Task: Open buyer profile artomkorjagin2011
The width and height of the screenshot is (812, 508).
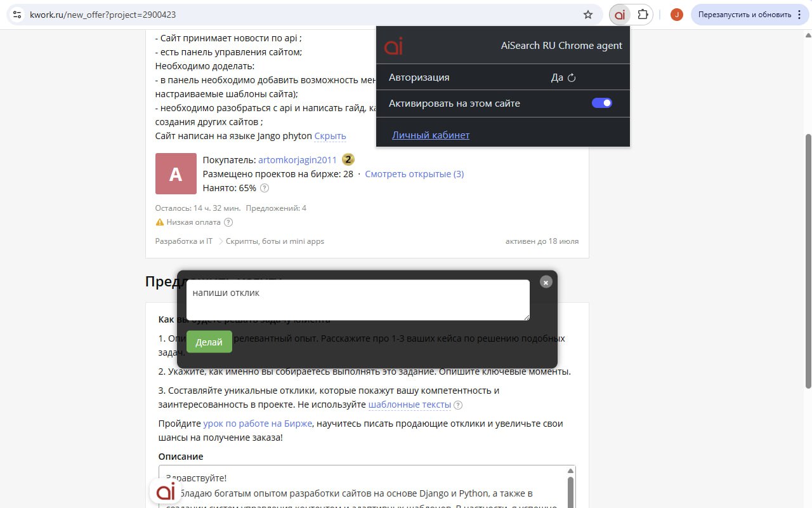Action: [x=298, y=159]
